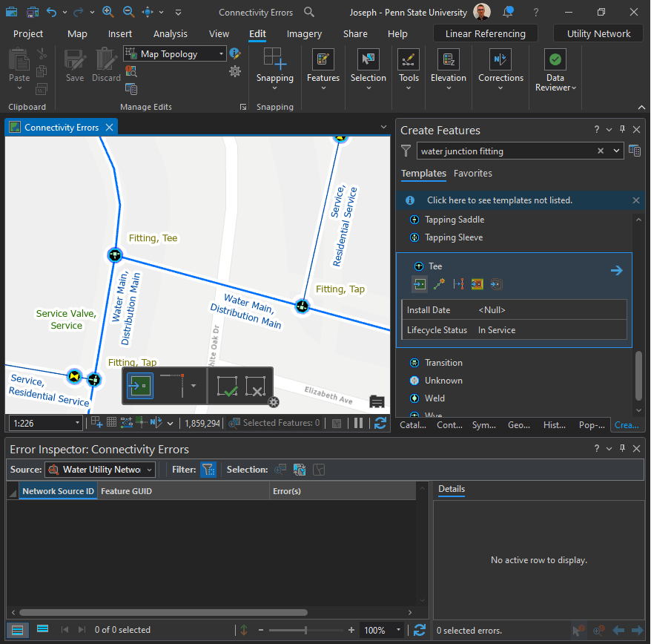Screen dimensions: 651x644
Task: Toggle the Error Inspector filter button
Action: coord(208,470)
